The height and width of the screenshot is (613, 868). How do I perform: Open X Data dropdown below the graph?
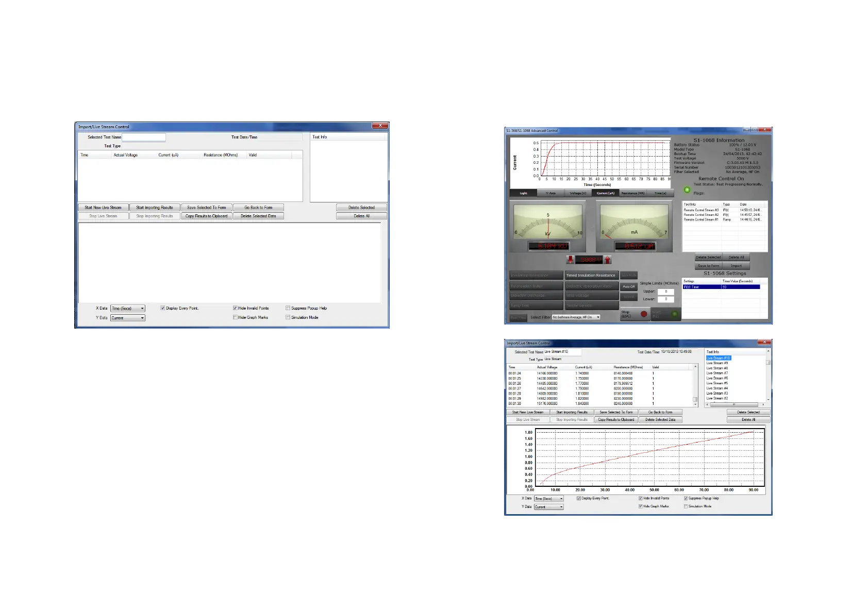pyautogui.click(x=549, y=499)
